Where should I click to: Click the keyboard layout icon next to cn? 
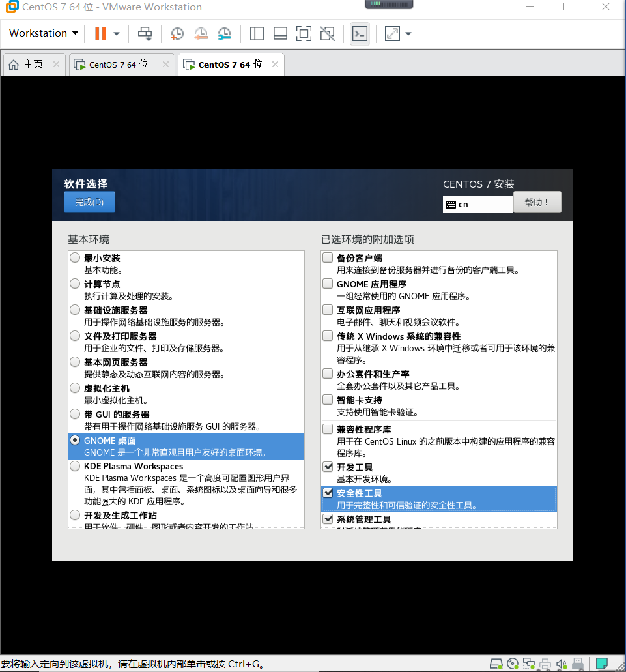(x=450, y=205)
